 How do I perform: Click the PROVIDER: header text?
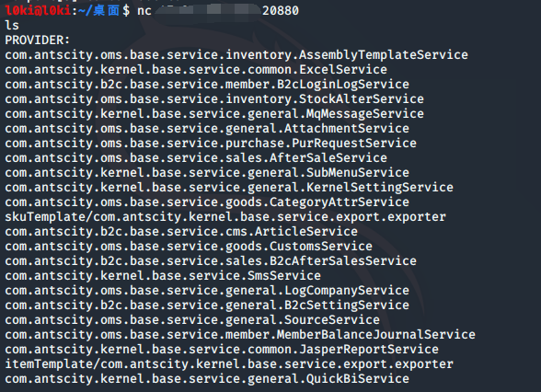(37, 40)
